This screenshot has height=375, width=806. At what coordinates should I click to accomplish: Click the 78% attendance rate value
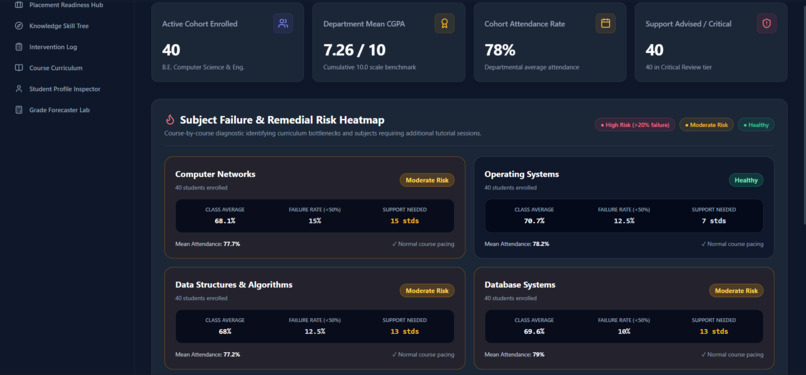tap(500, 50)
